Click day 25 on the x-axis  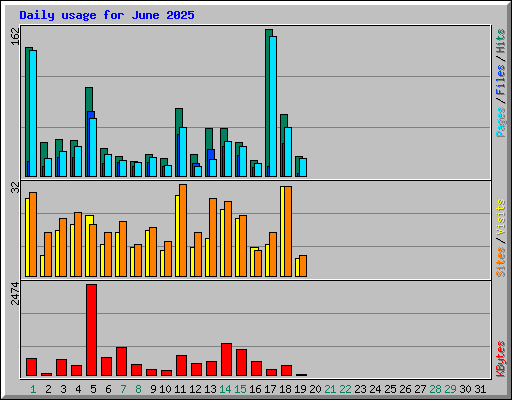click(x=390, y=389)
